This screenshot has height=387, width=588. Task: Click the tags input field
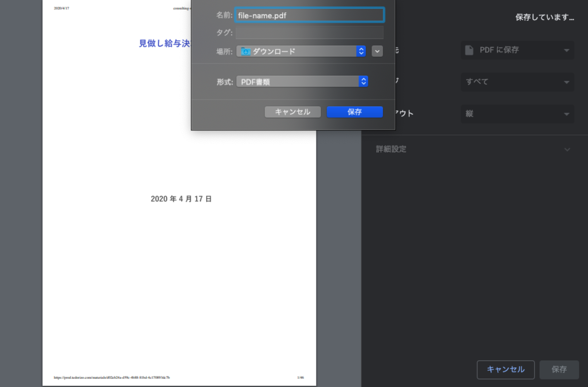coord(309,33)
